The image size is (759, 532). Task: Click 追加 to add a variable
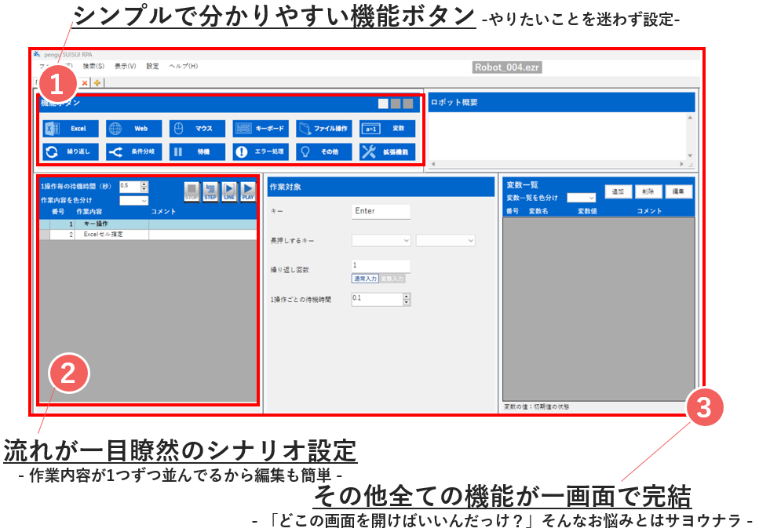coord(619,191)
